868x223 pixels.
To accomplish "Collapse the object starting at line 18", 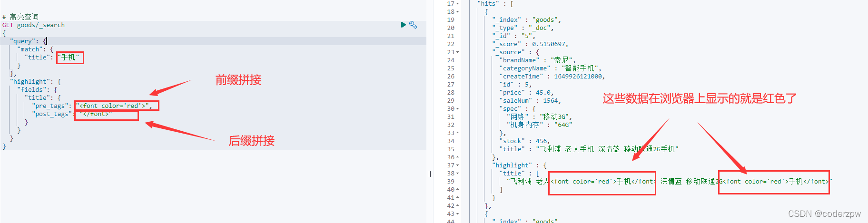I will click(458, 12).
